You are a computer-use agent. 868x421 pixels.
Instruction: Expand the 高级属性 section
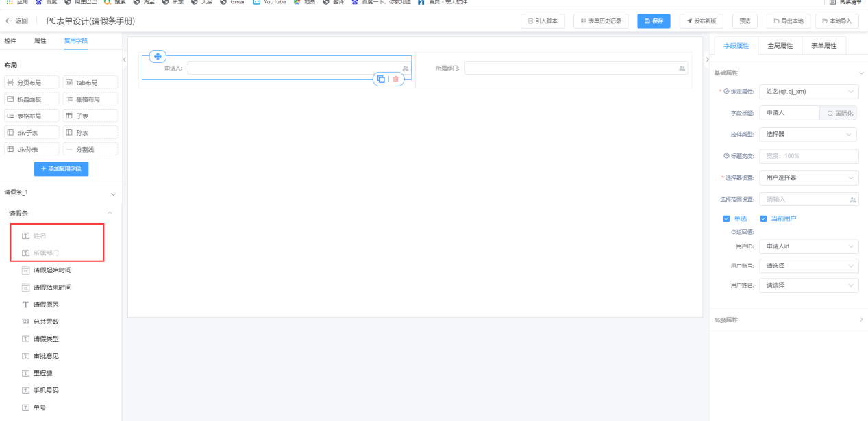tap(861, 320)
